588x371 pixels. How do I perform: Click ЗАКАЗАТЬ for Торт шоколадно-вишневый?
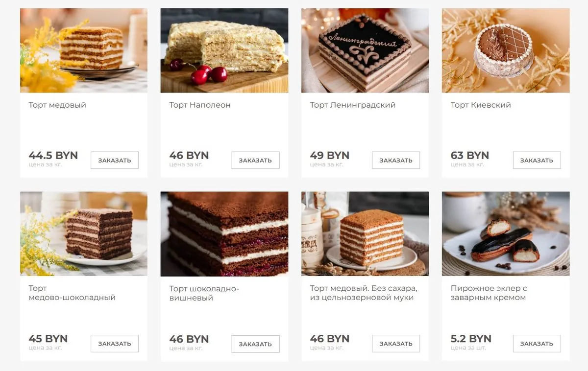(x=255, y=344)
